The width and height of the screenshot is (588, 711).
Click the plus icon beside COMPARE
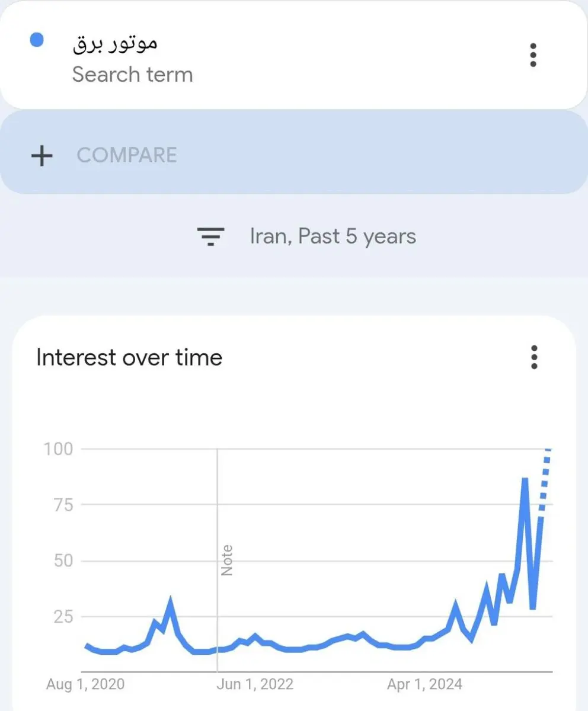pos(41,156)
